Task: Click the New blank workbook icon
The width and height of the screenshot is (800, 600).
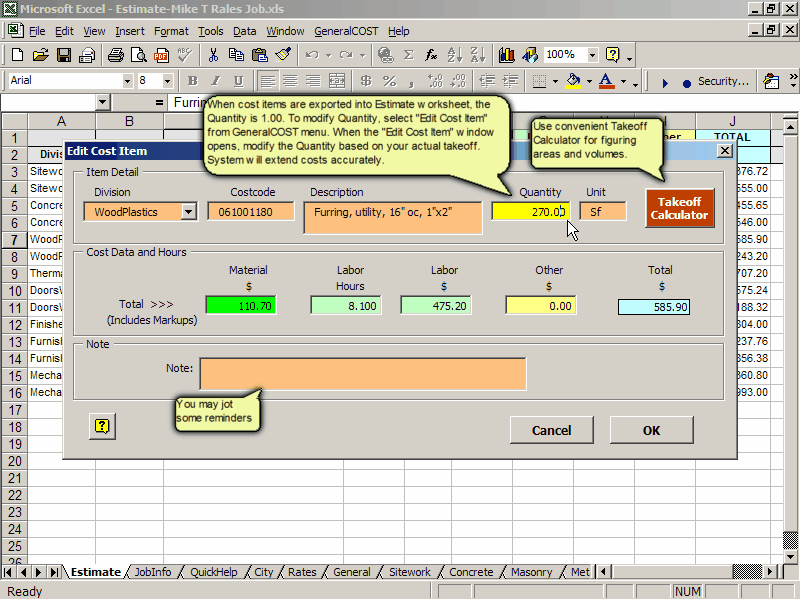Action: pos(17,55)
